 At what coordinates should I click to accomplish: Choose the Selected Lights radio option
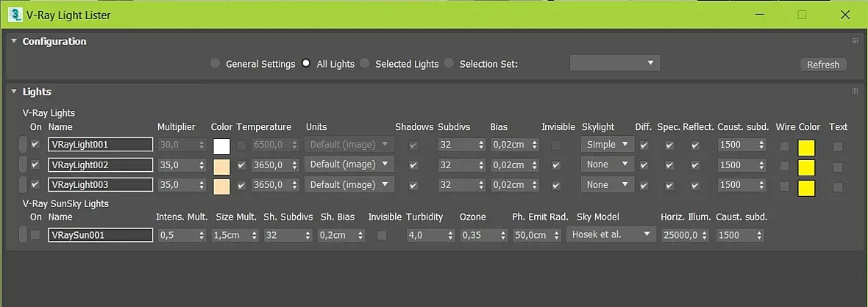[x=365, y=64]
